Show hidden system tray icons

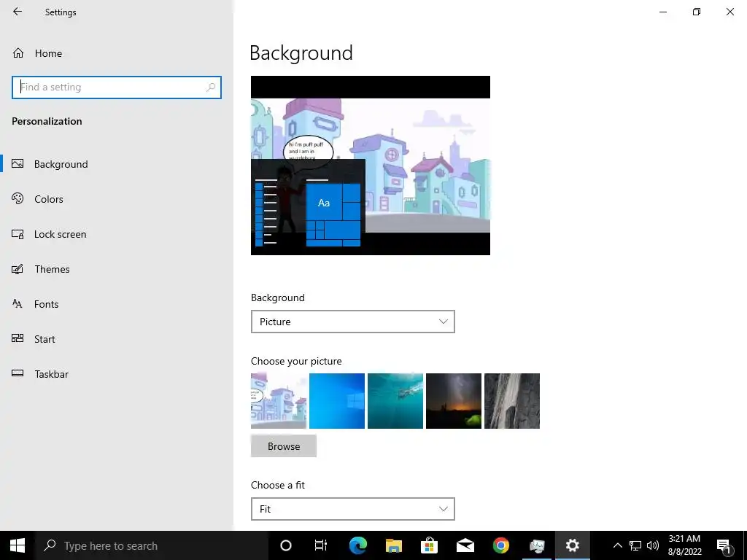click(617, 545)
